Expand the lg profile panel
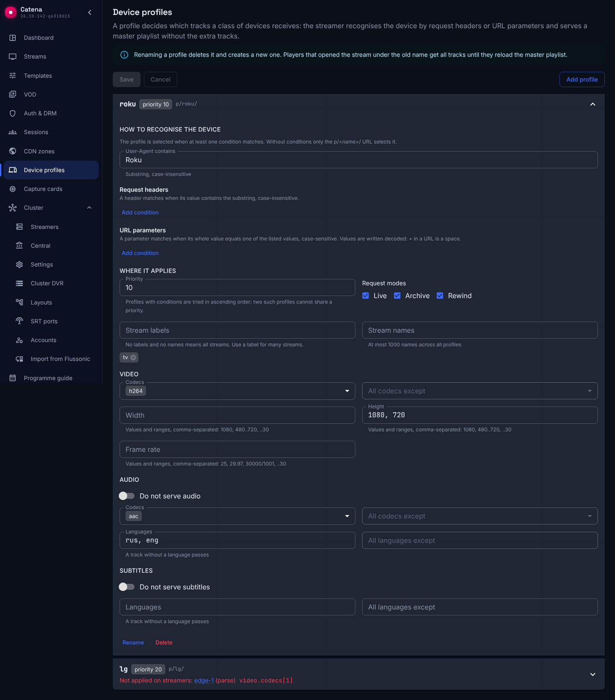615x700 pixels. point(593,674)
